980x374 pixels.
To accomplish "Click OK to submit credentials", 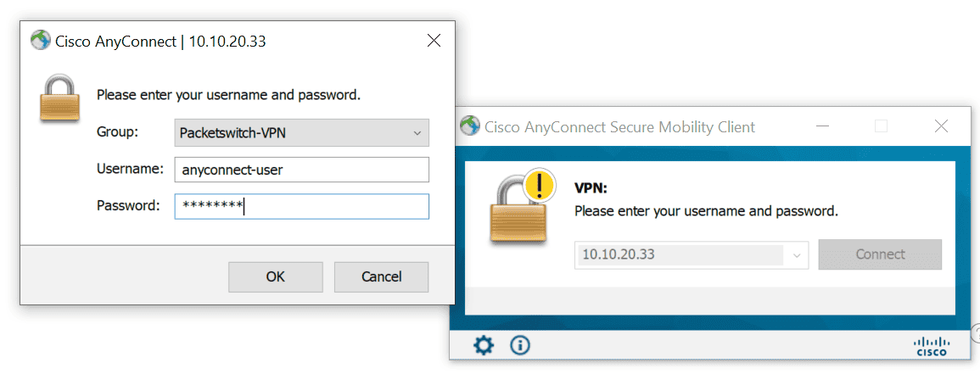I will point(276,276).
